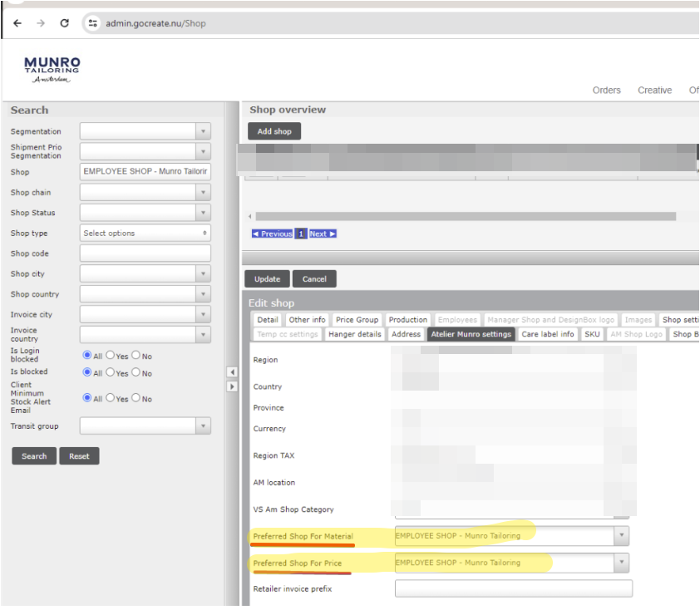The image size is (700, 610).
Task: Expand the search panel with right splitter arrow
Action: tap(232, 386)
